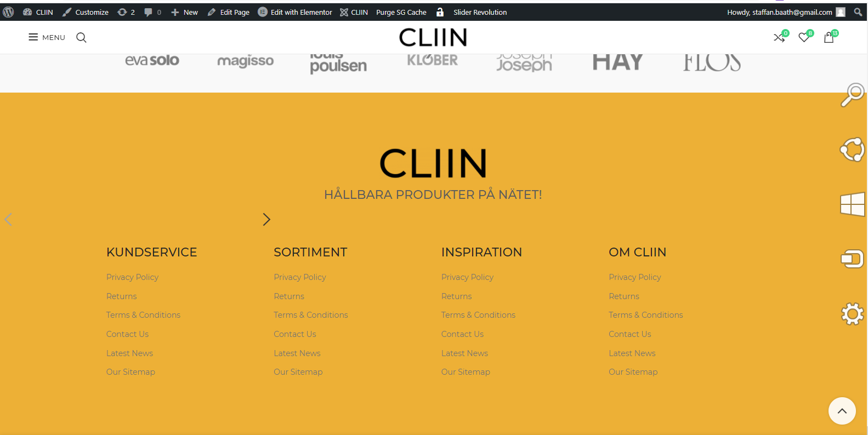868x435 pixels.
Task: Click the KLÖBER brand logo
Action: pyautogui.click(x=432, y=60)
